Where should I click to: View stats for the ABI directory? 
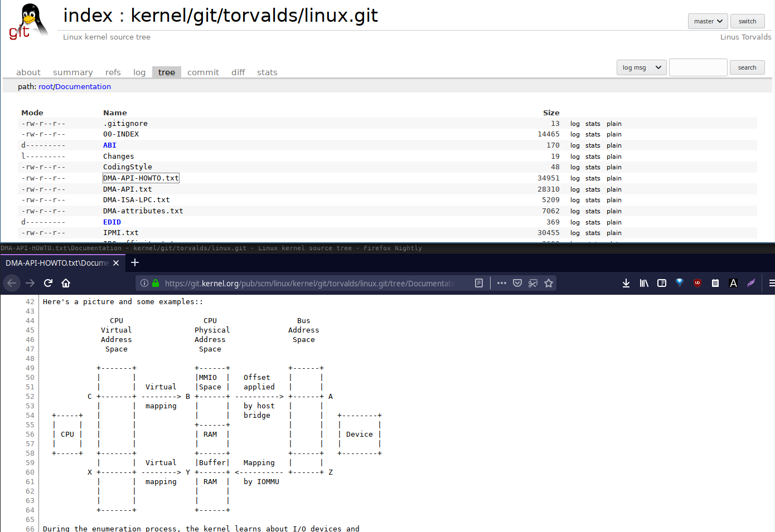coord(593,145)
